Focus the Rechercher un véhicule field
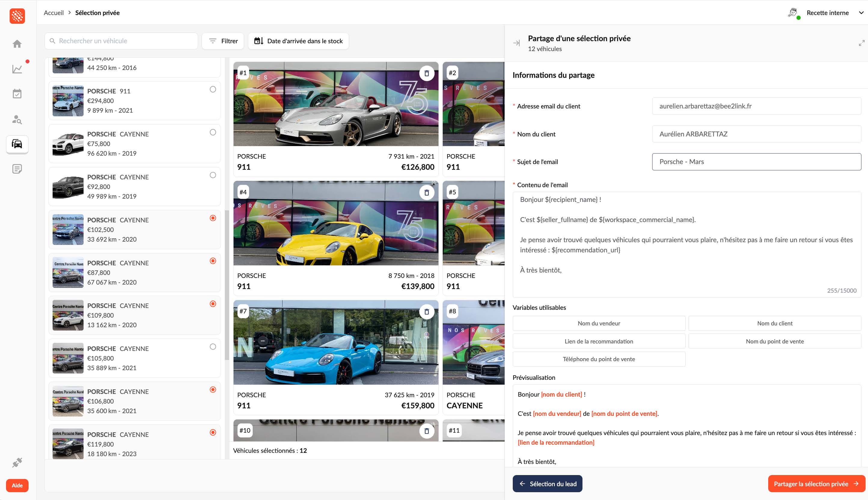Image resolution: width=868 pixels, height=500 pixels. click(x=121, y=41)
